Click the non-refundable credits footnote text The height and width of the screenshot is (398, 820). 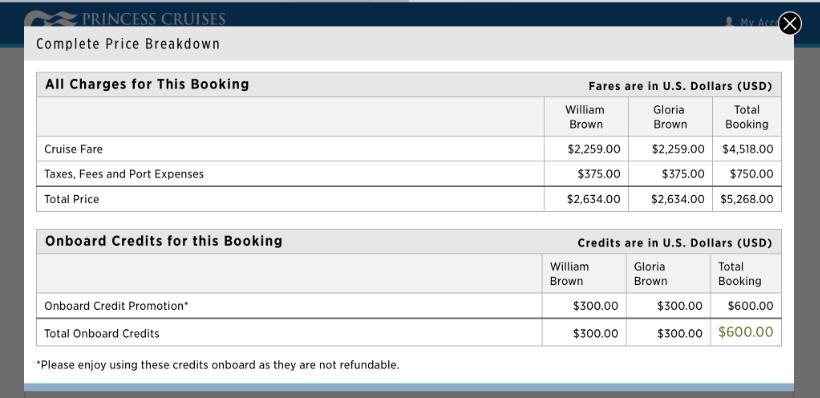coord(218,365)
